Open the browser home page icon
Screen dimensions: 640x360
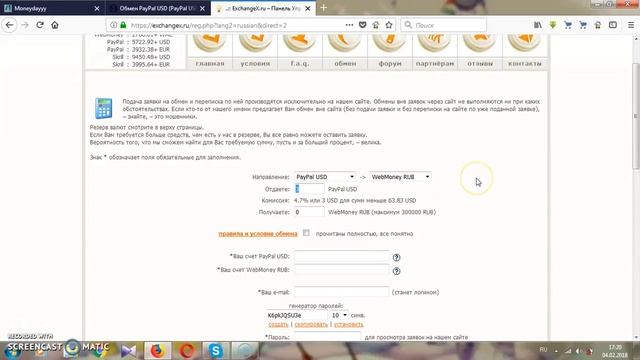(x=55, y=25)
